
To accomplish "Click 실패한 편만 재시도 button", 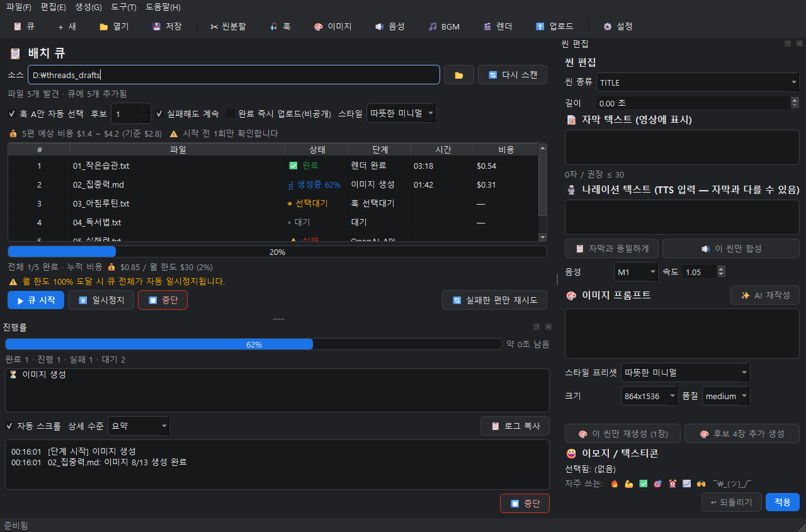I will pyautogui.click(x=494, y=300).
